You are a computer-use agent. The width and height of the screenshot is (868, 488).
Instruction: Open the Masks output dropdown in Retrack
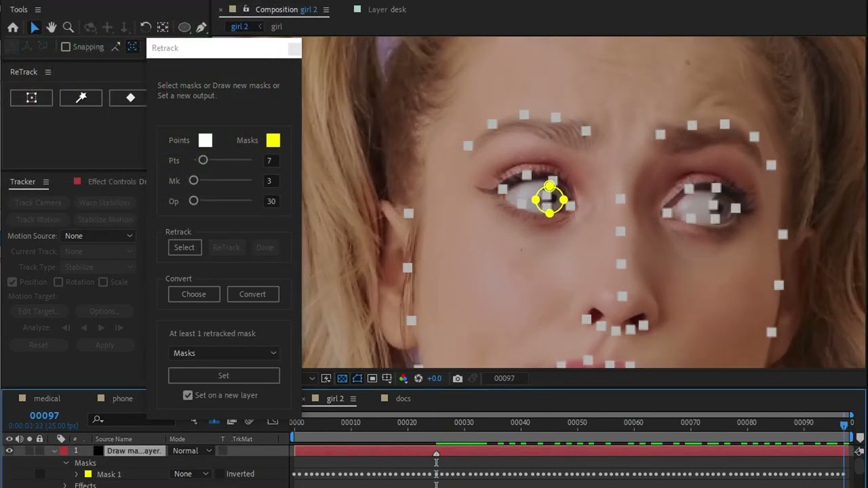pos(224,353)
